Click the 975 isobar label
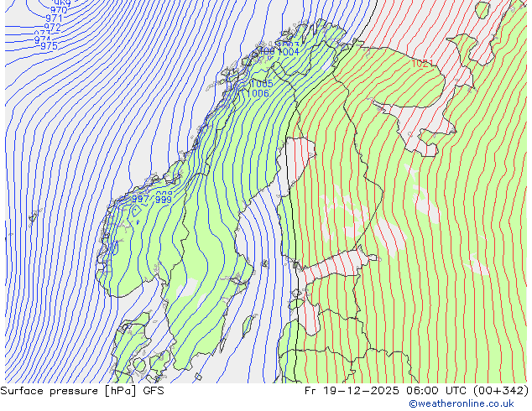 (49, 46)
